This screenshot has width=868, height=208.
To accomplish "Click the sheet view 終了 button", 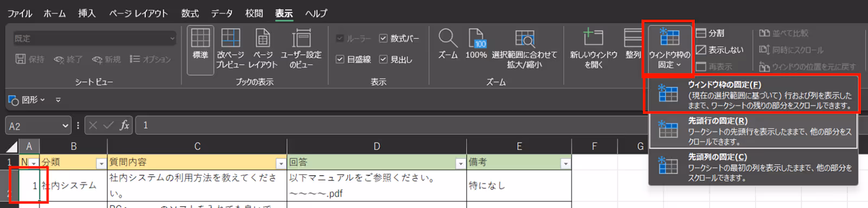I will (x=68, y=59).
